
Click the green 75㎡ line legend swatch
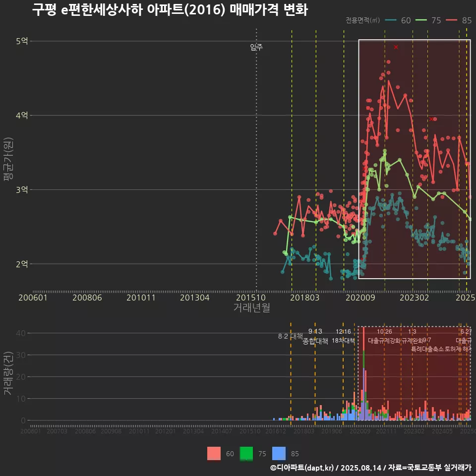pos(421,20)
